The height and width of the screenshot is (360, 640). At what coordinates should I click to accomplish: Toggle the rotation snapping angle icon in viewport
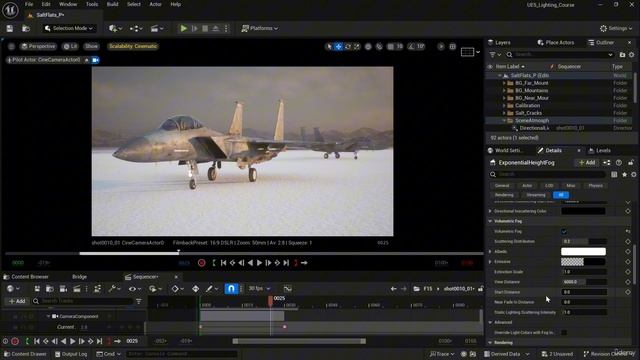pyautogui.click(x=411, y=47)
